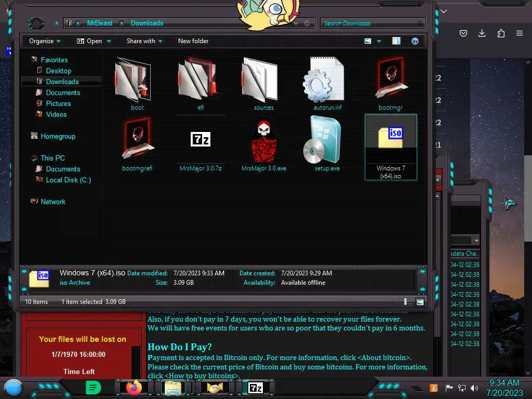This screenshot has height=399, width=532.
Task: Open Local Disk (C:)
Action: click(68, 180)
